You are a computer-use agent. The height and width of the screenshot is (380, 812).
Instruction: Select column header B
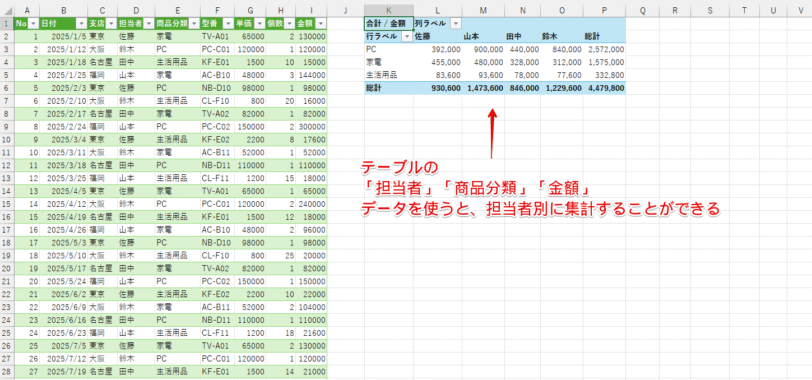click(64, 11)
